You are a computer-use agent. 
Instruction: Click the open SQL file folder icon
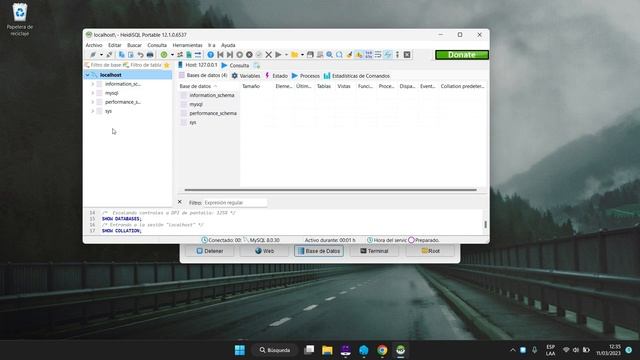pyautogui.click(x=294, y=55)
